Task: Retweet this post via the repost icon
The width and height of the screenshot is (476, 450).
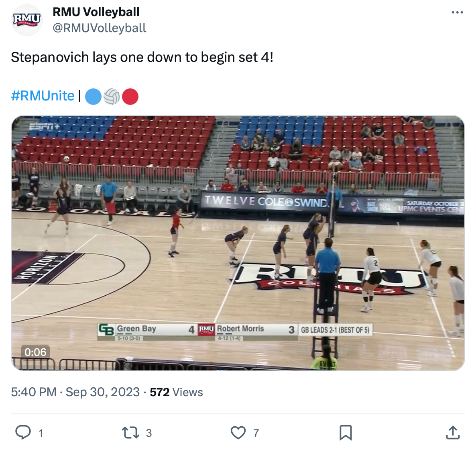Action: click(130, 432)
